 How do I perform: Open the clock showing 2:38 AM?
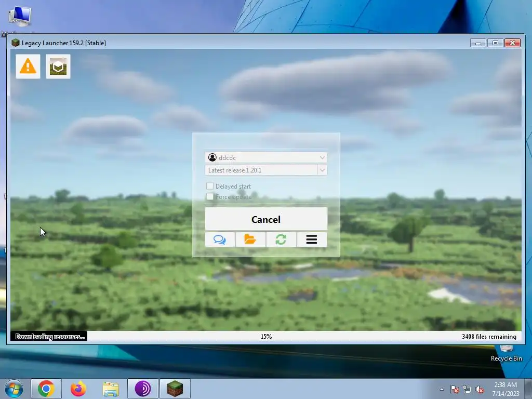[506, 389]
